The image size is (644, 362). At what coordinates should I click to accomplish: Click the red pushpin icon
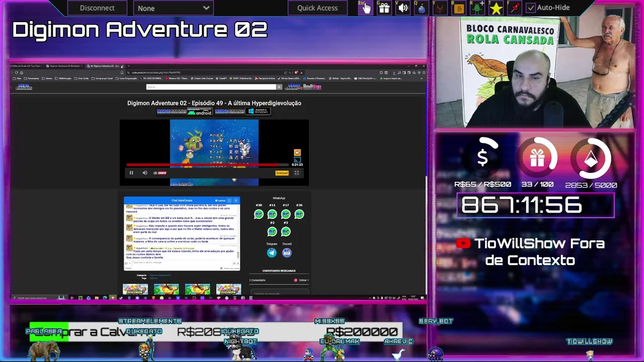(515, 8)
